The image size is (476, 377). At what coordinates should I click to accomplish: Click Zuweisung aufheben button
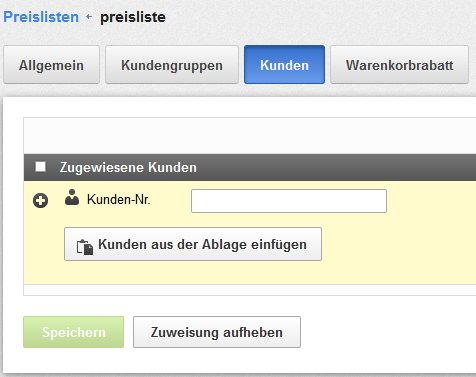(x=217, y=332)
